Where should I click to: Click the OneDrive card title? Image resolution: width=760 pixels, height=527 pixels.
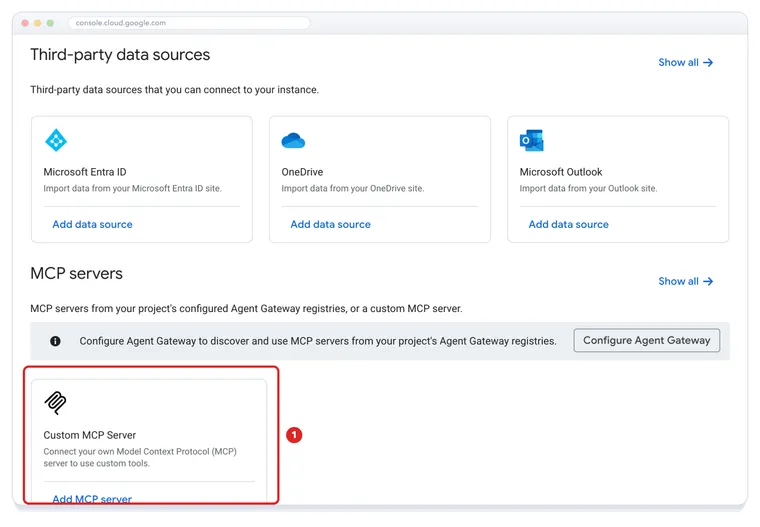click(x=302, y=172)
